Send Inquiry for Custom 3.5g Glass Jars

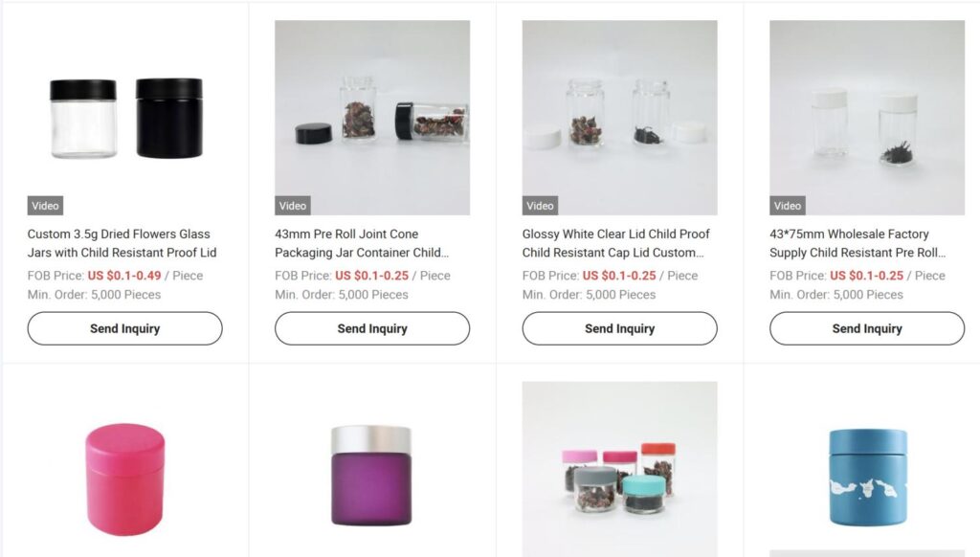pyautogui.click(x=125, y=328)
